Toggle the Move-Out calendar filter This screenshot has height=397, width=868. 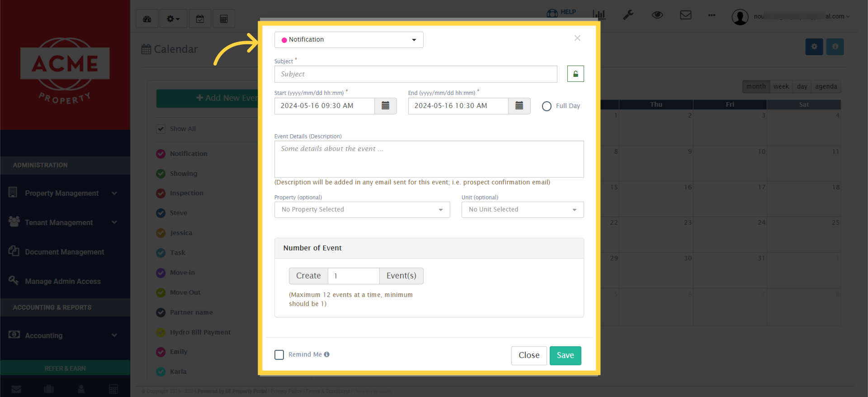pos(161,293)
